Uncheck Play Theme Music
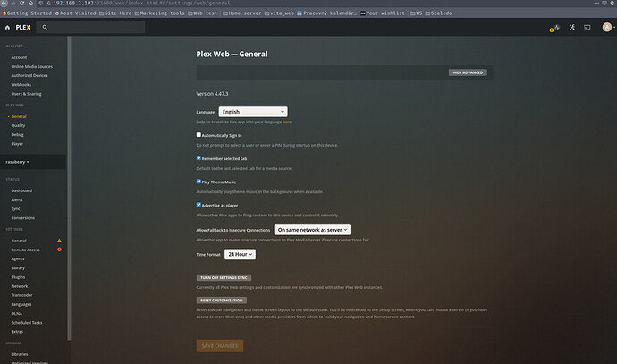The height and width of the screenshot is (364, 617). click(199, 182)
